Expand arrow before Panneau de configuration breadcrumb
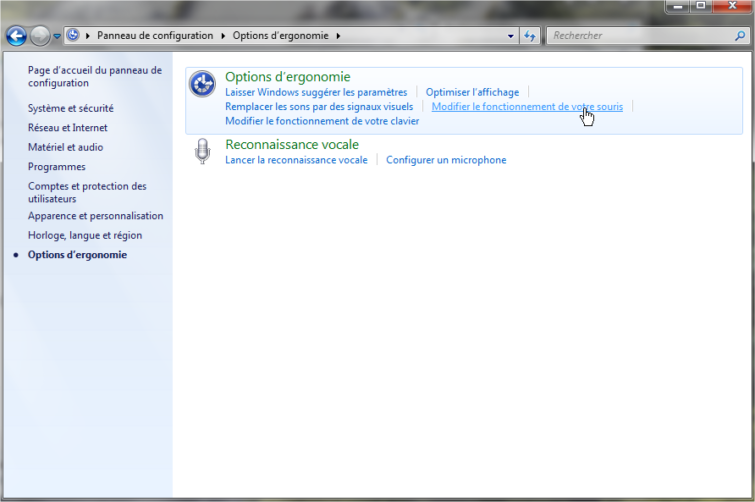The height and width of the screenshot is (502, 755). (88, 36)
